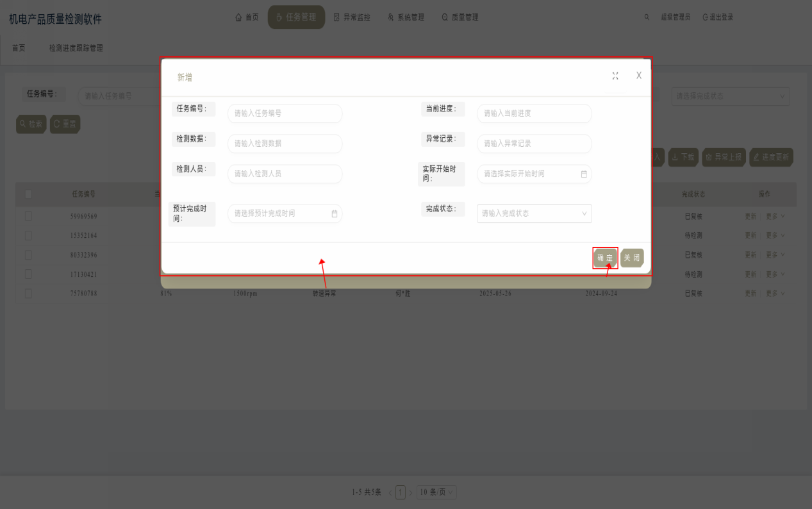Click the 确定 confirm button
Viewport: 812px width, 509px height.
pyautogui.click(x=605, y=258)
